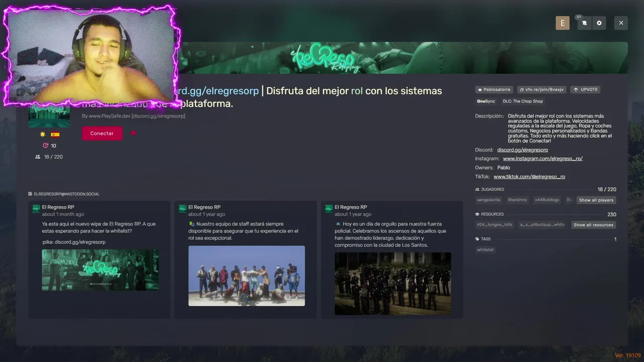Click the whitelist tag
The height and width of the screenshot is (362, 644).
click(x=486, y=250)
